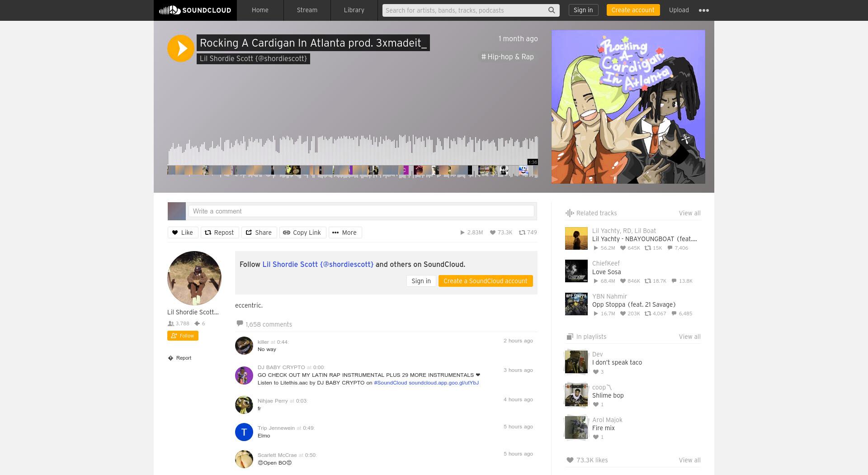The height and width of the screenshot is (475, 868).
Task: Click Lil Yachty track thumbnail
Action: point(576,238)
